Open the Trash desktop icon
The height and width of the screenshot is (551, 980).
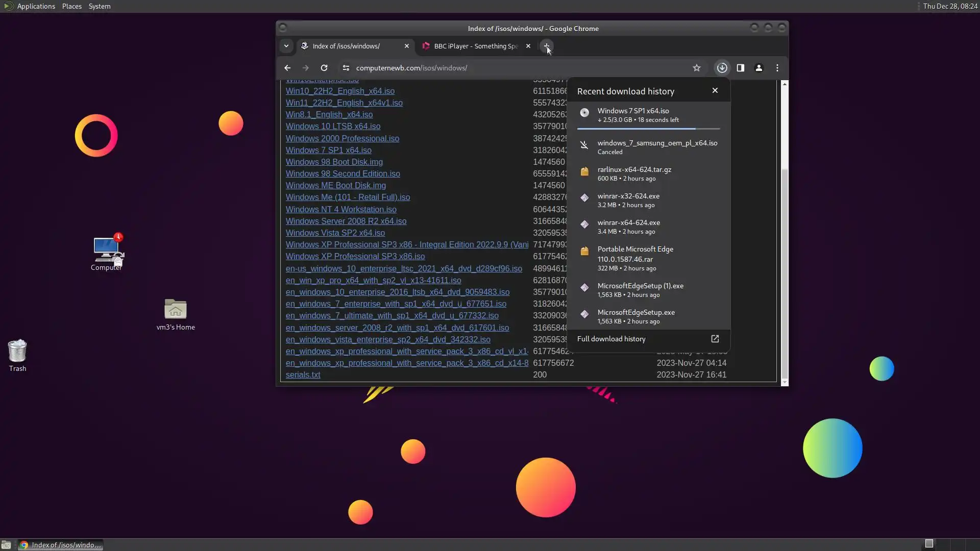pyautogui.click(x=17, y=352)
